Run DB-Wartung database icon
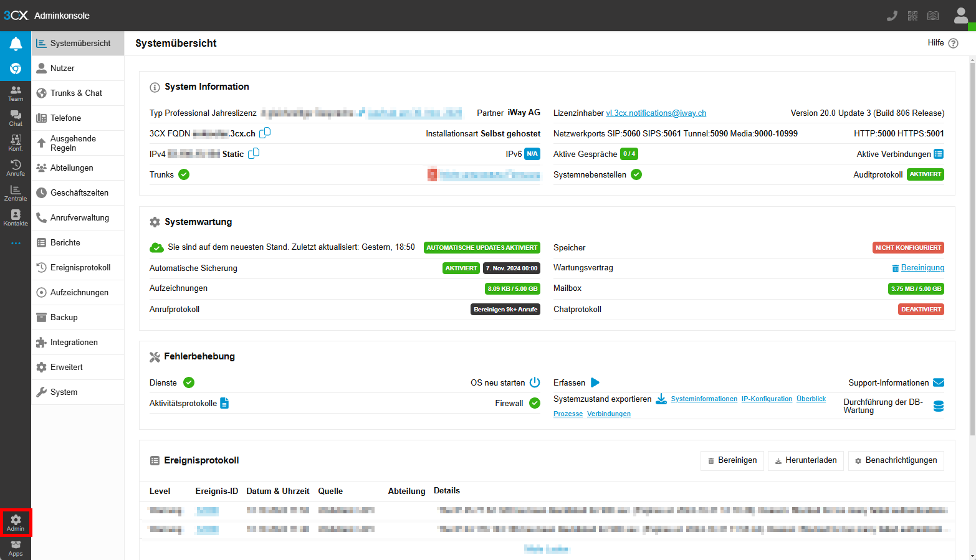This screenshot has width=976, height=560. click(x=939, y=406)
